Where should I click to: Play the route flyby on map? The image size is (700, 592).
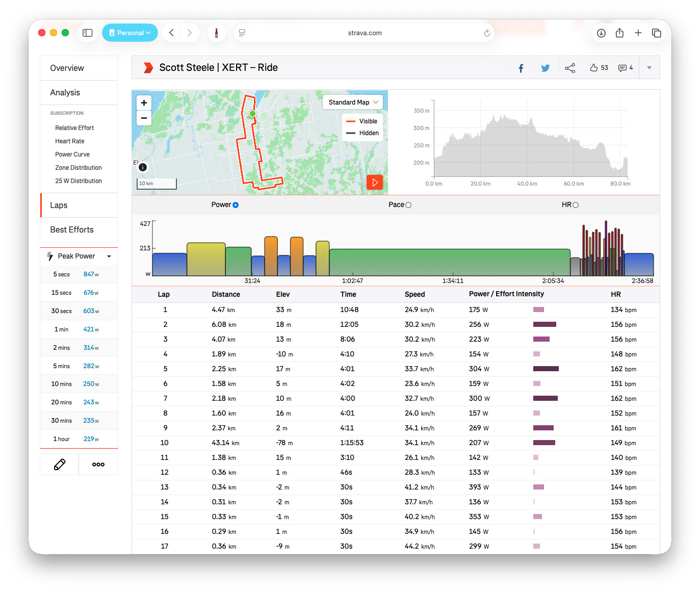(375, 183)
